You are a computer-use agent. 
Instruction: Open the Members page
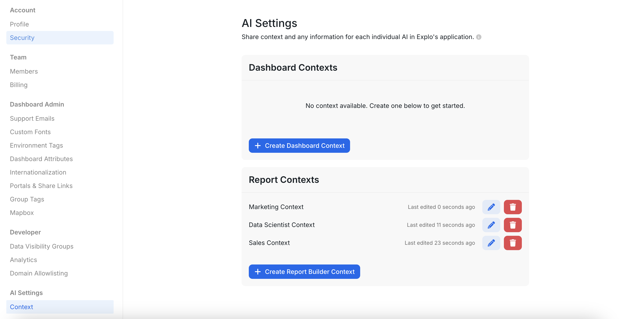tap(24, 71)
